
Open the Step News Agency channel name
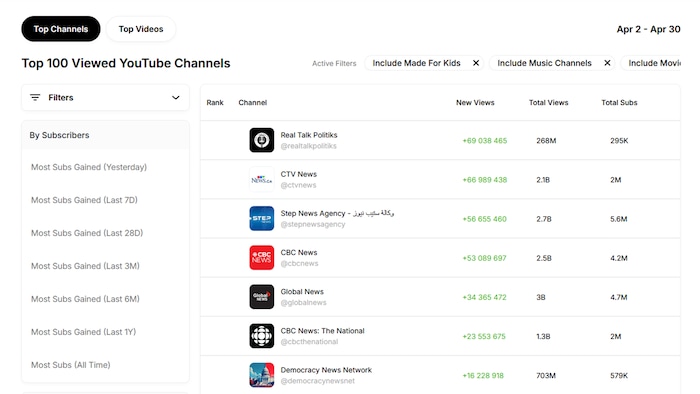click(337, 213)
